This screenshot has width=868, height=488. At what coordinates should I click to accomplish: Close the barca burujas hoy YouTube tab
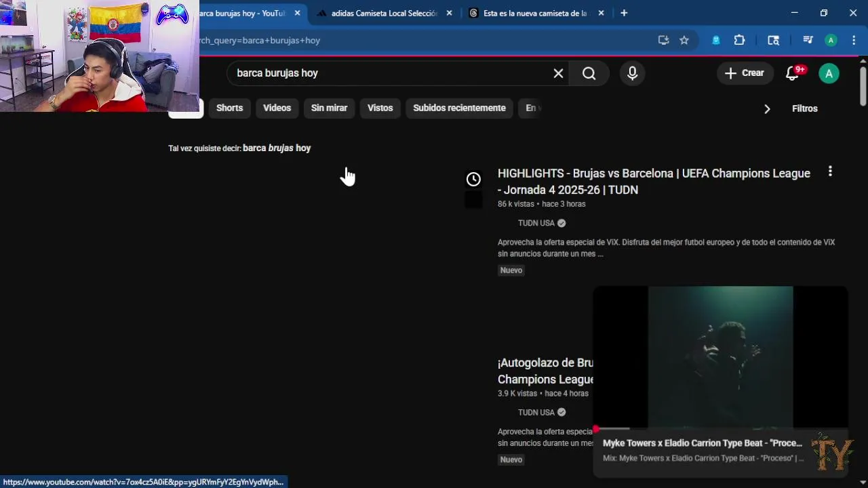coord(297,13)
